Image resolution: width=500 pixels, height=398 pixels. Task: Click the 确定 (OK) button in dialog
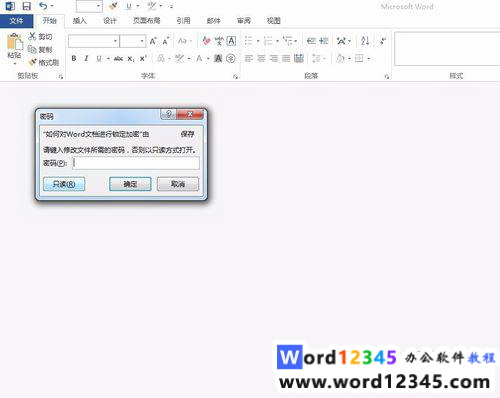[130, 184]
